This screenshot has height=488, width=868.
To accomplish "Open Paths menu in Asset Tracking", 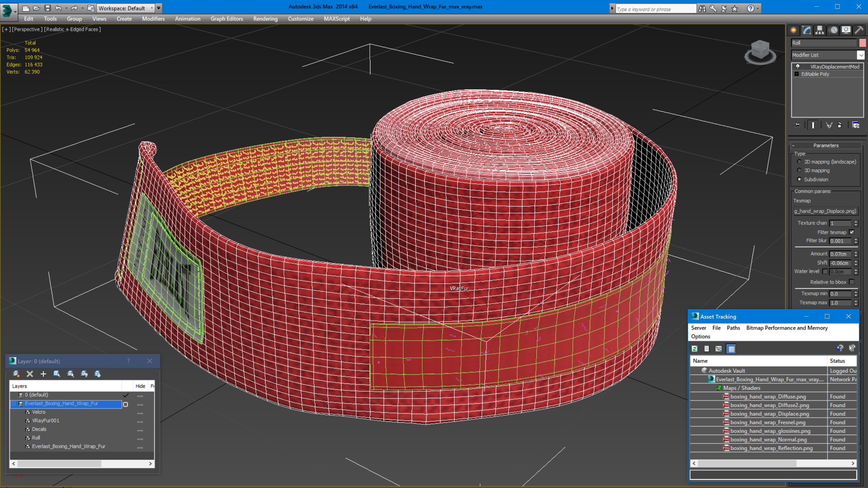I will click(x=733, y=328).
